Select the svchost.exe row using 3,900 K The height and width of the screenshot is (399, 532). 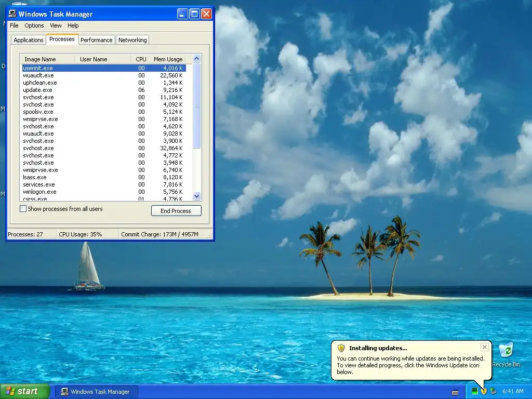click(x=104, y=141)
